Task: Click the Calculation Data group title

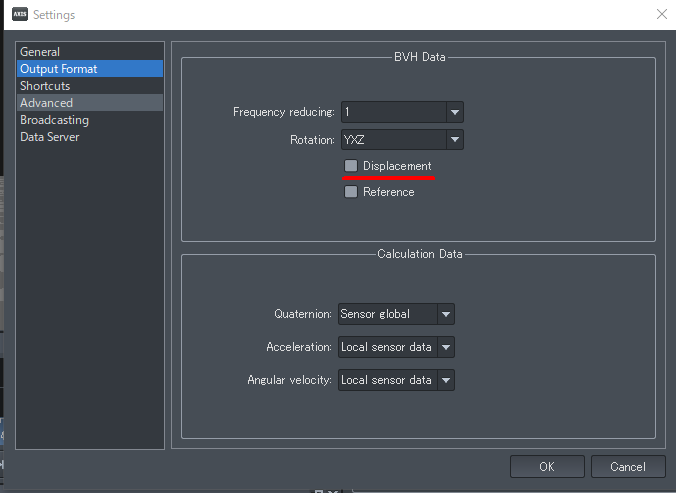Action: 419,254
